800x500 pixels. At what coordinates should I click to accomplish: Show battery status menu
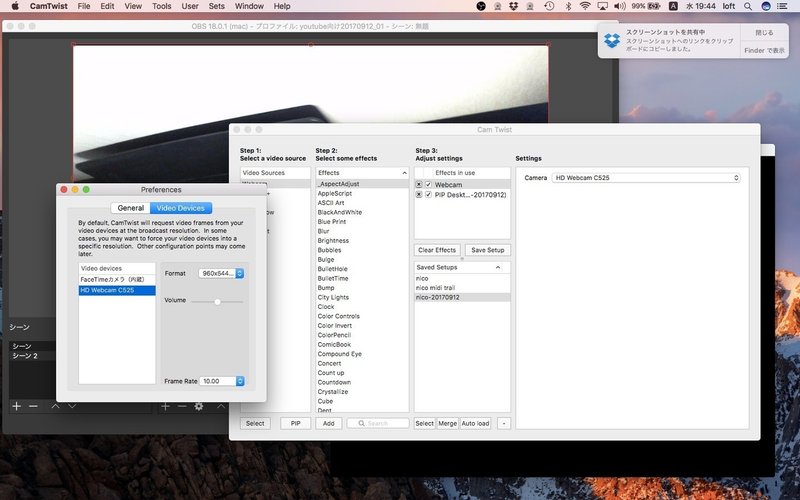646,6
